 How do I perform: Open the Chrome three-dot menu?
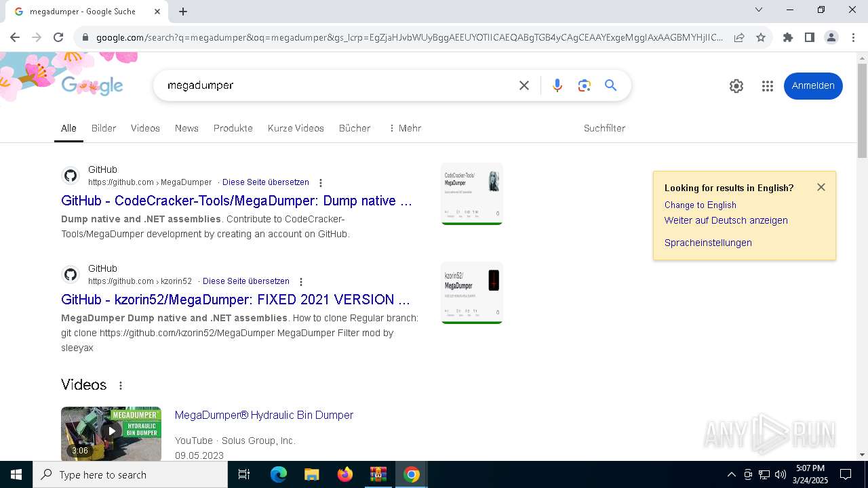(x=853, y=37)
